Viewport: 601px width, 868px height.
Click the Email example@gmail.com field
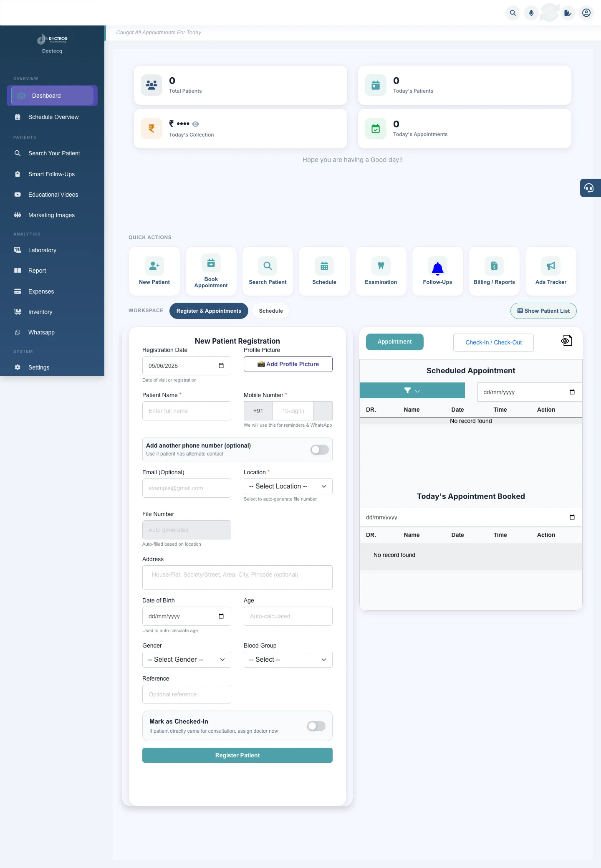[187, 488]
